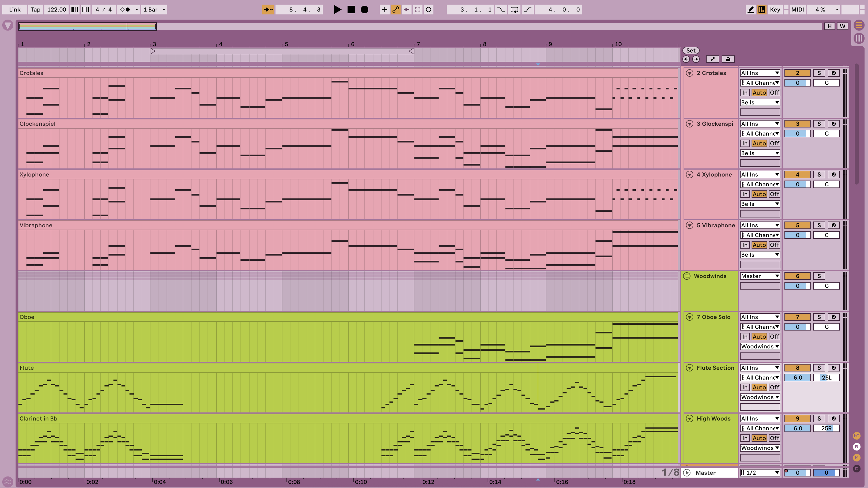Click the Tap tempo button

[x=35, y=10]
